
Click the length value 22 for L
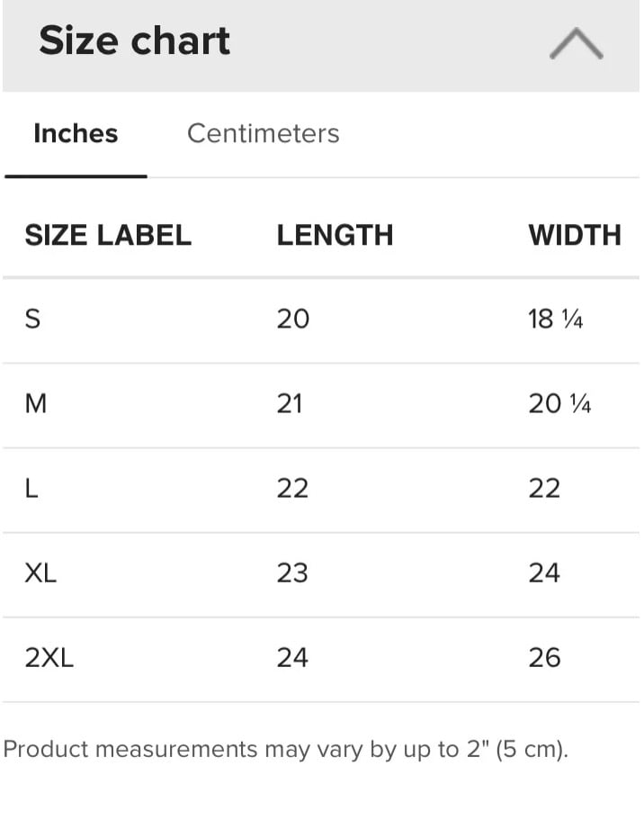292,489
